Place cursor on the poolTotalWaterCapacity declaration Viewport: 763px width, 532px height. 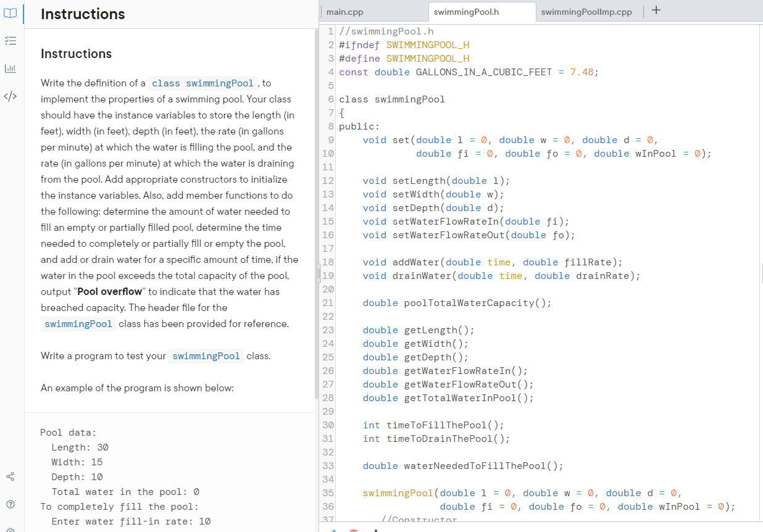477,302
